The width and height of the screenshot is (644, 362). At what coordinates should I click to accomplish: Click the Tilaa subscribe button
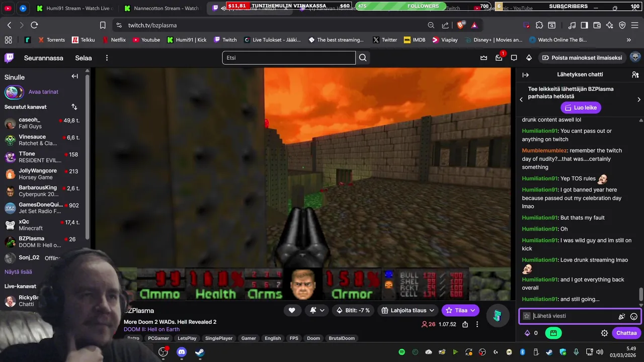pos(460,310)
